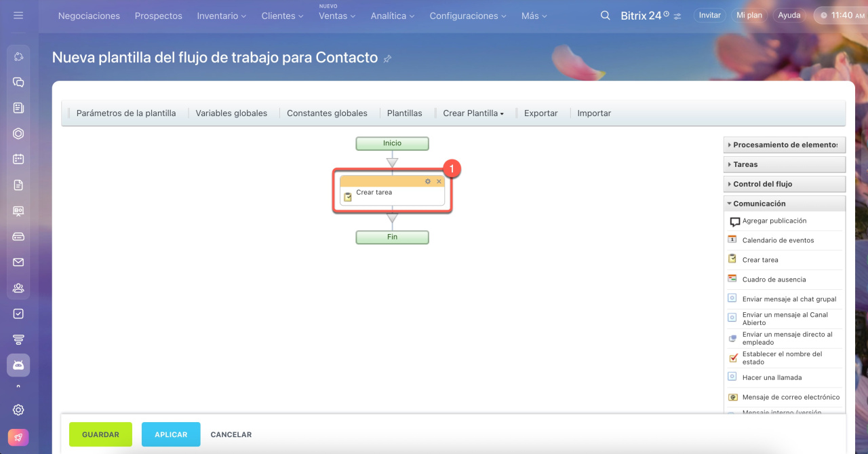The image size is (868, 454).
Task: Open the webmail envelope sidebar icon
Action: pos(18,263)
